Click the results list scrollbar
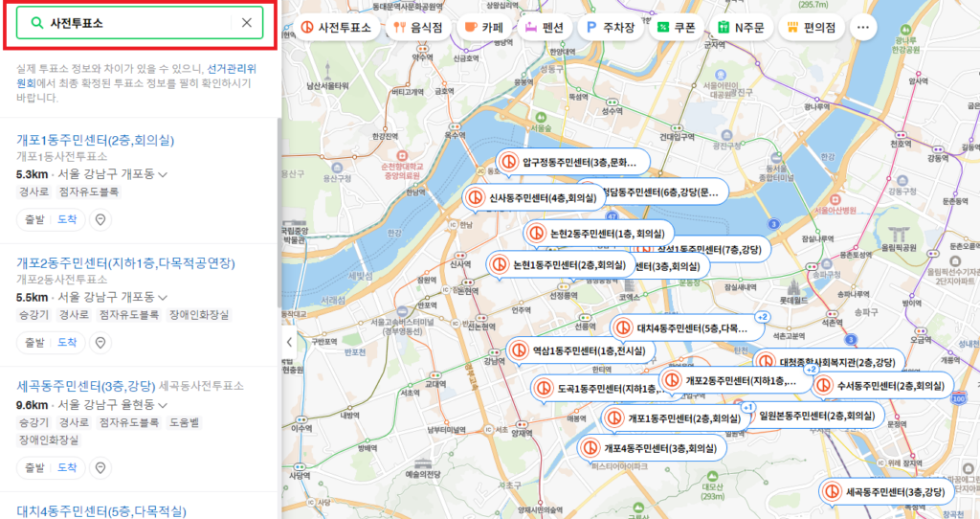This screenshot has height=519, width=980. coord(278,213)
